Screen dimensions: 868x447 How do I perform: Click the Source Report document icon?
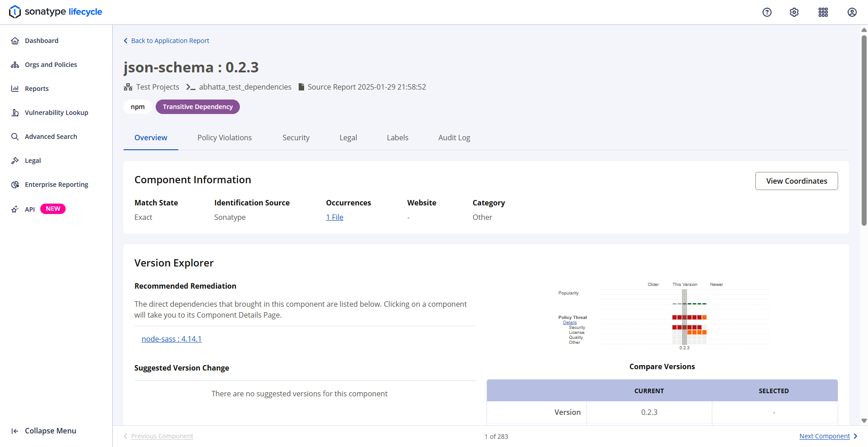pos(301,87)
